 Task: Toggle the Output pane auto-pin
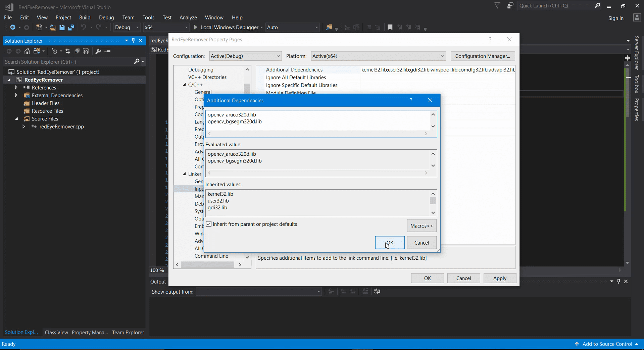point(618,282)
